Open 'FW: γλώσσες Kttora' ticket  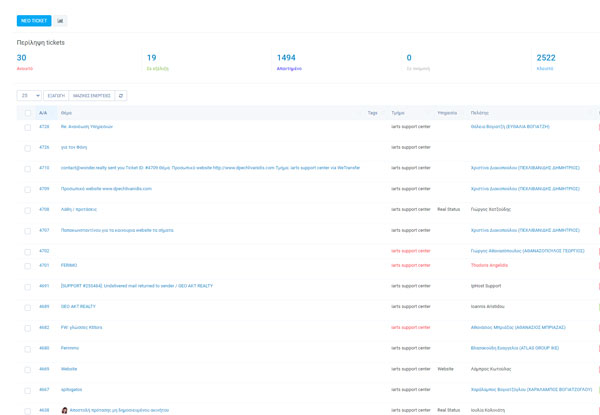point(82,327)
